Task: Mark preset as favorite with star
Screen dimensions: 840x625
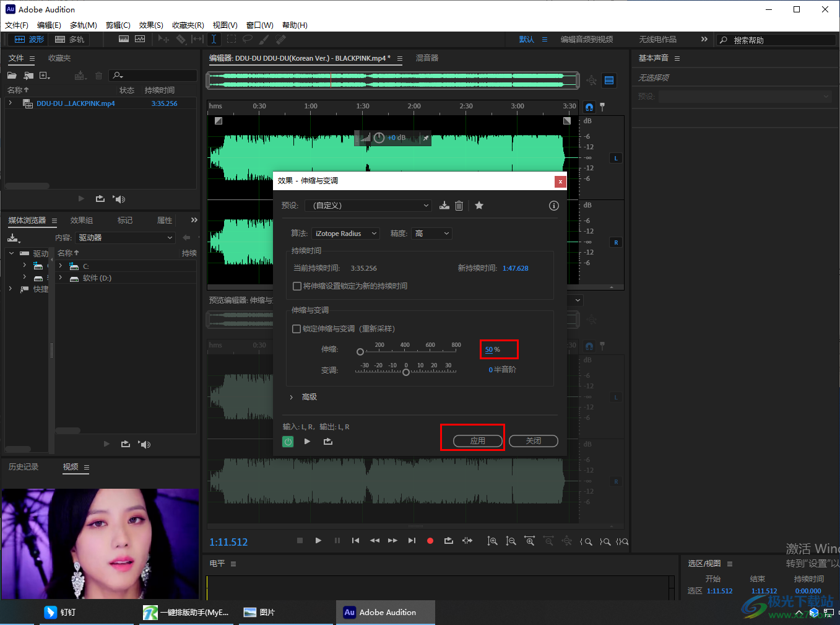Action: coord(479,206)
